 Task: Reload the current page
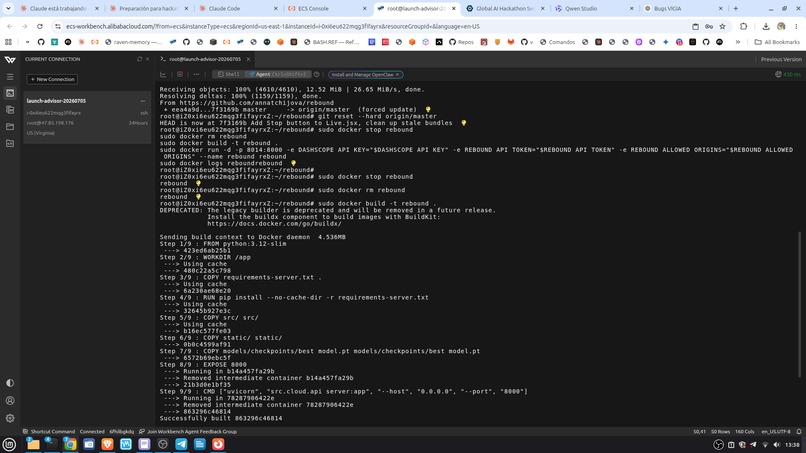click(40, 26)
